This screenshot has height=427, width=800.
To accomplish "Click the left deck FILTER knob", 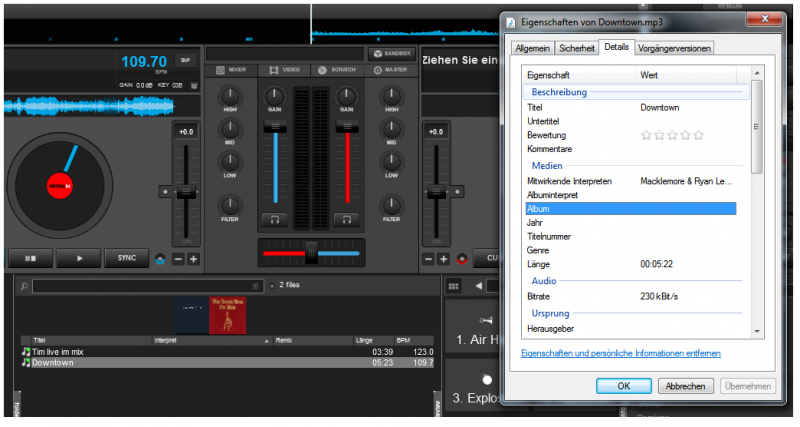I will 230,204.
